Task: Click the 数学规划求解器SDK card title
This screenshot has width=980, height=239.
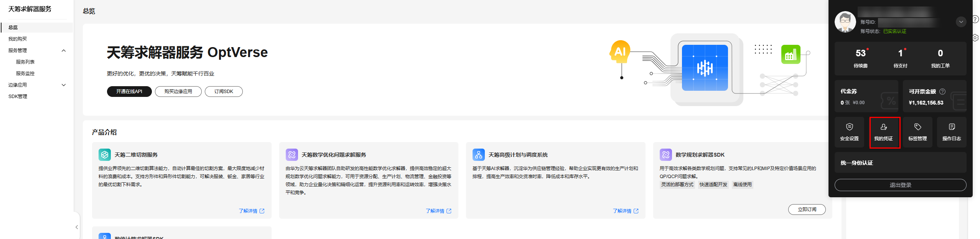Action: 700,155
